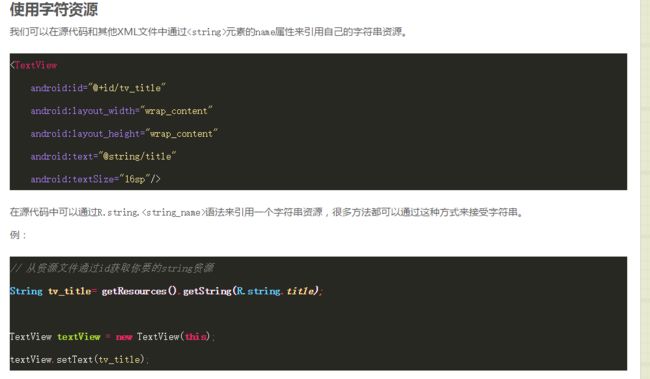The image size is (650, 379).
Task: Click the String keyword in the Java code
Action: click(26, 291)
